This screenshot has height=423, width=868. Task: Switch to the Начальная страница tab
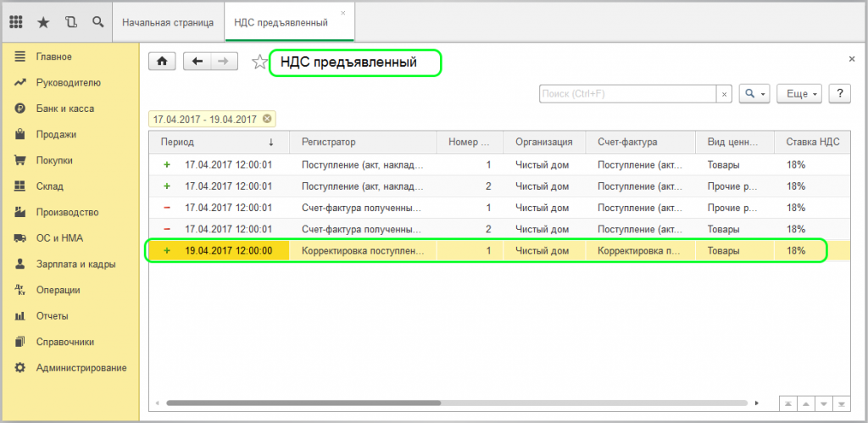pos(168,22)
